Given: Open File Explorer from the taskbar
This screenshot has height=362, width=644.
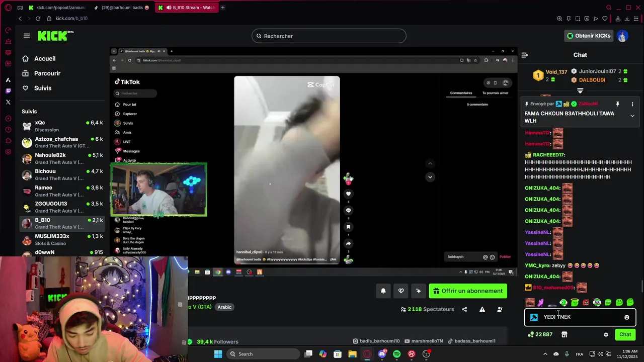Looking at the screenshot, I should [352, 354].
